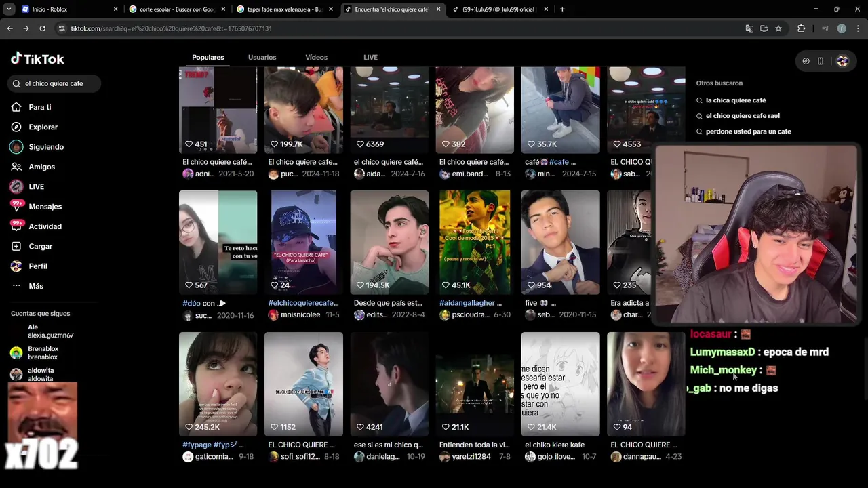Open video thumbnail with 194.5K likes

click(389, 243)
